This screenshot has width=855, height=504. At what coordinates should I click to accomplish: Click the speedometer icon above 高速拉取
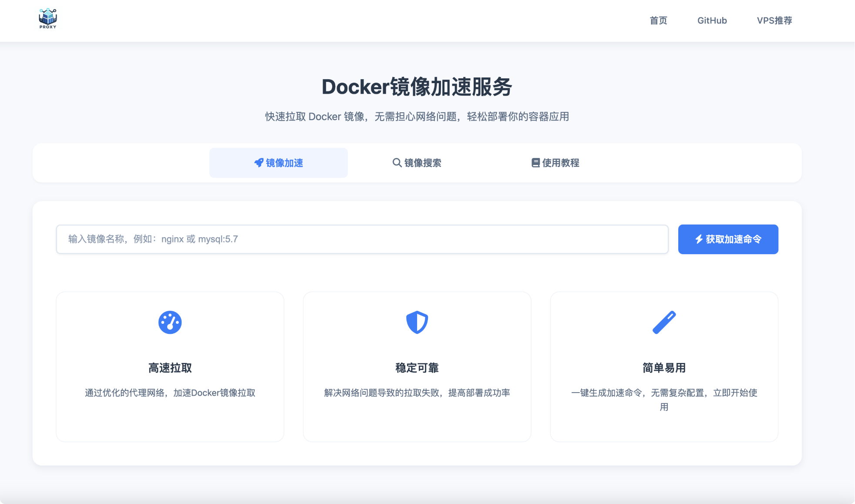[170, 323]
